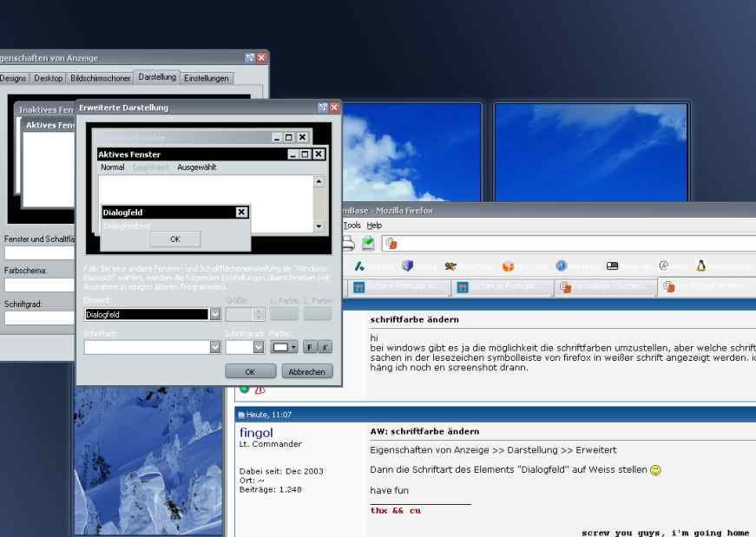The height and width of the screenshot is (537, 756).
Task: Click the help button in Erweiterte Darstellung title bar
Action: (323, 108)
